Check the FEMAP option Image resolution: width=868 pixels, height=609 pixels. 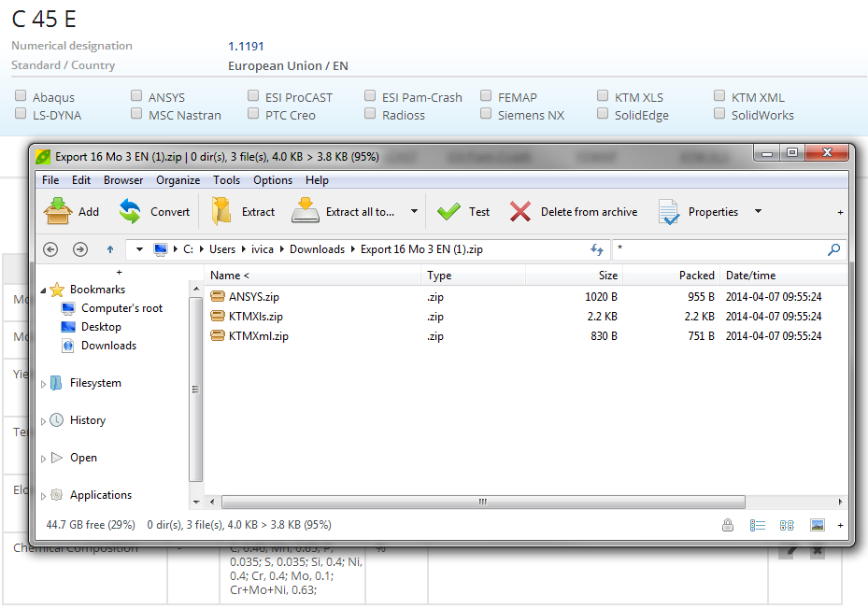point(486,95)
